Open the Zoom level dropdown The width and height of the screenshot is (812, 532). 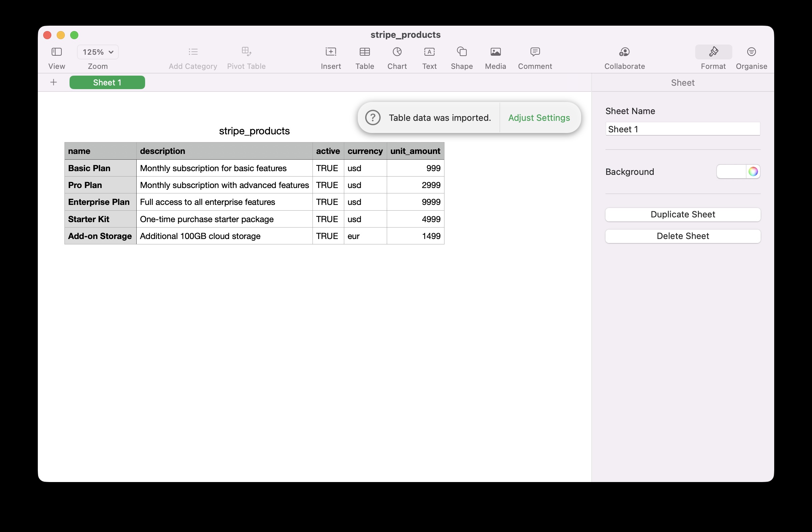tap(98, 52)
